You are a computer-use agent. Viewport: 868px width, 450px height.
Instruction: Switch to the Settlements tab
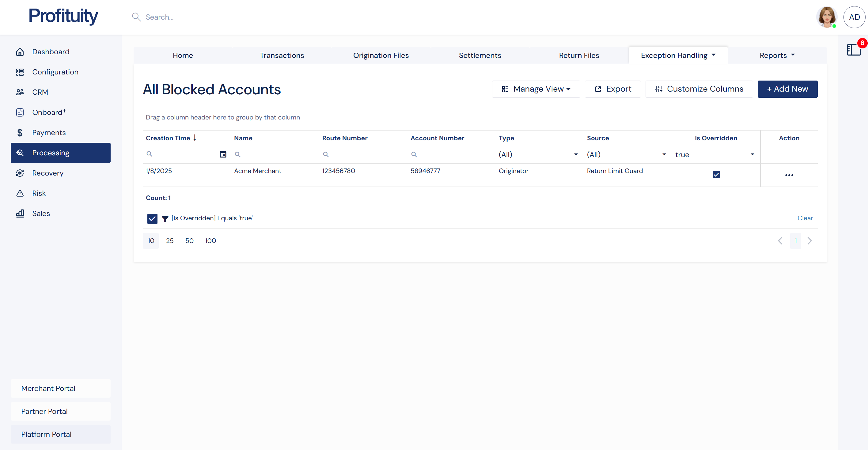tap(480, 55)
